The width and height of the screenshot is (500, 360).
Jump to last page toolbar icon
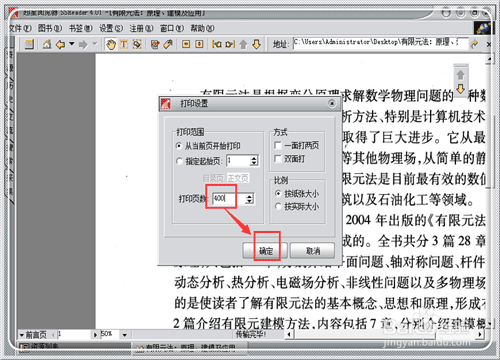[230, 44]
